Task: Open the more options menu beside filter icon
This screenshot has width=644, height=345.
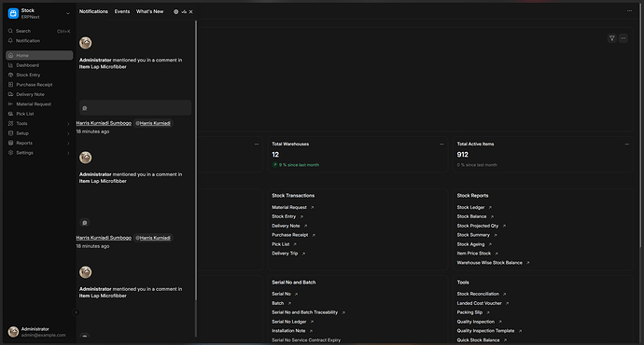Action: point(623,38)
